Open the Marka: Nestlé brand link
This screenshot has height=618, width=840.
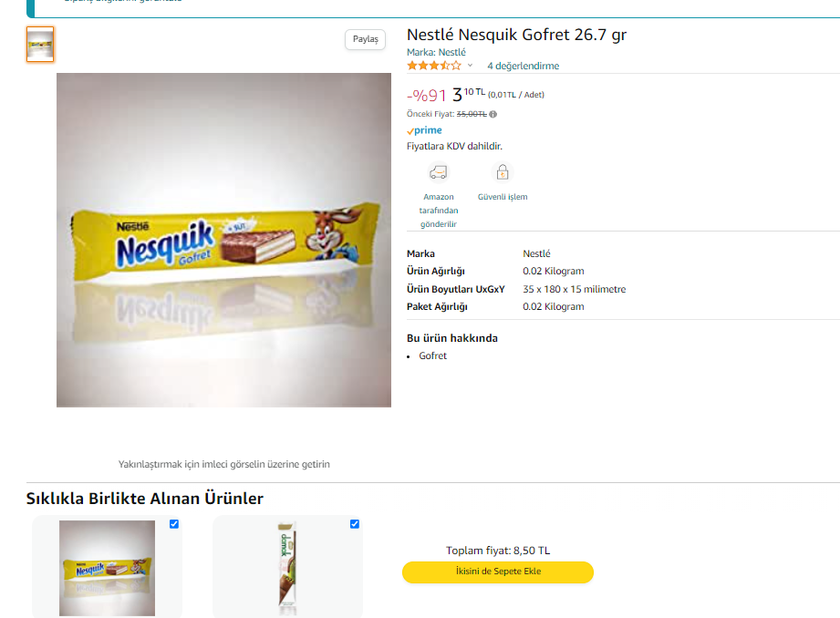pyautogui.click(x=436, y=52)
